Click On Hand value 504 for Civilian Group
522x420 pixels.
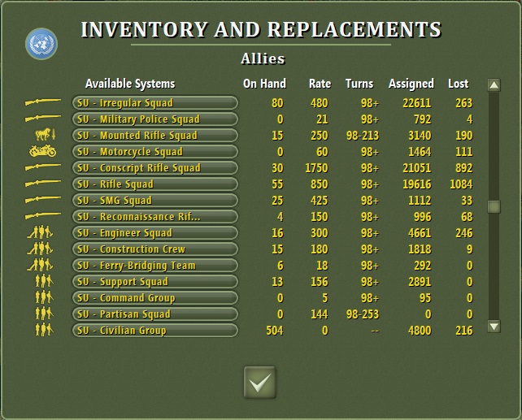[275, 331]
